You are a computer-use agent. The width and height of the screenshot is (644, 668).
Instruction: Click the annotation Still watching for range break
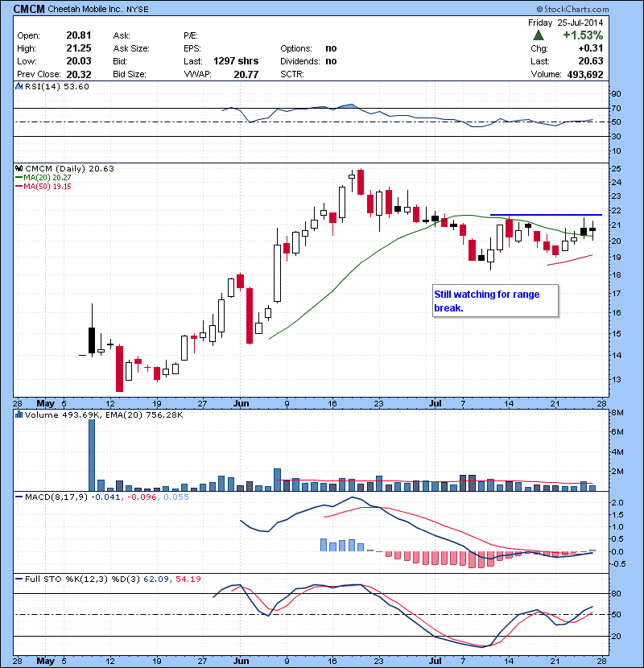click(x=487, y=301)
